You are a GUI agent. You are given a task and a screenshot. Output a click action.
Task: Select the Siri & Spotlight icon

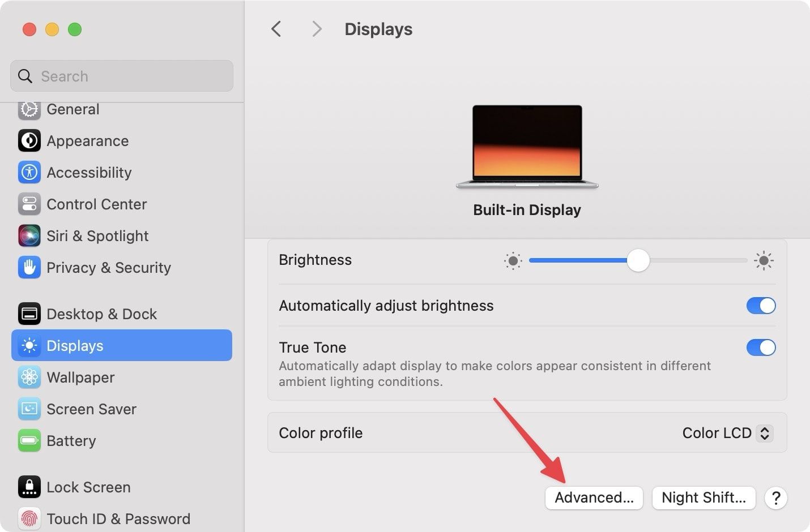(29, 236)
